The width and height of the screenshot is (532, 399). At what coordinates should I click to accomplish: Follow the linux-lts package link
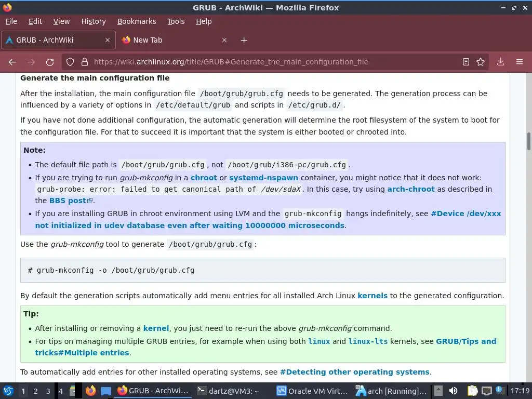click(368, 341)
